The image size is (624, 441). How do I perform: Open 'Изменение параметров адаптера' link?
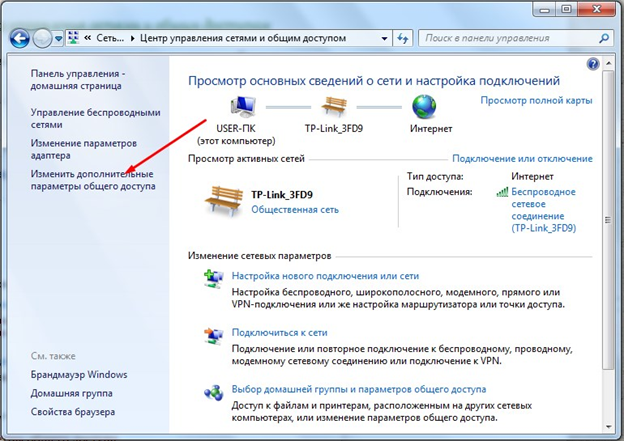tap(84, 149)
